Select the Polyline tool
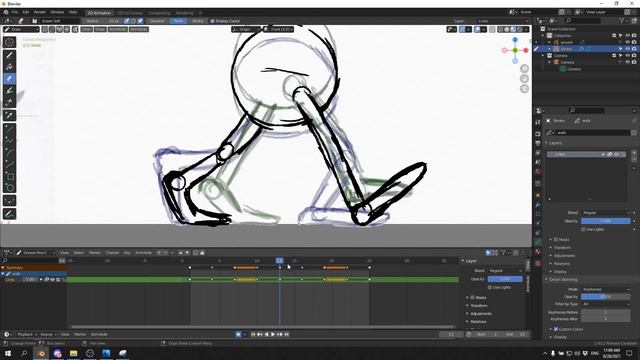 point(9,141)
